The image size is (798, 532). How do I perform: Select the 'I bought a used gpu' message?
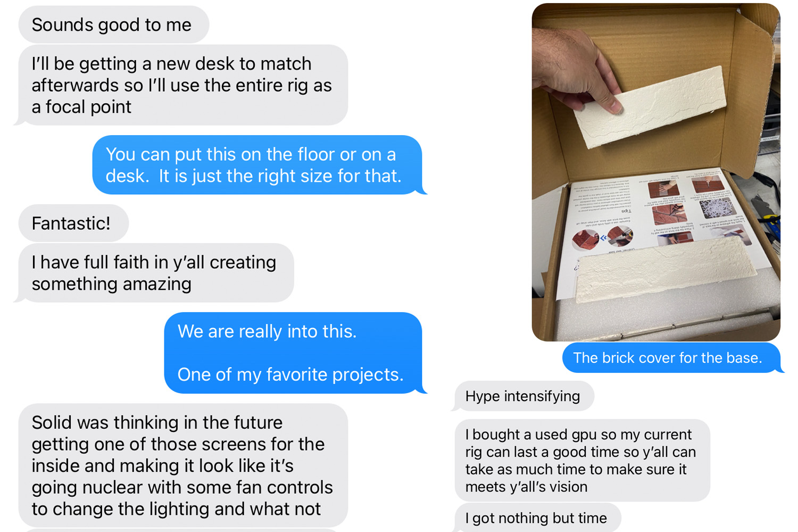coord(583,460)
